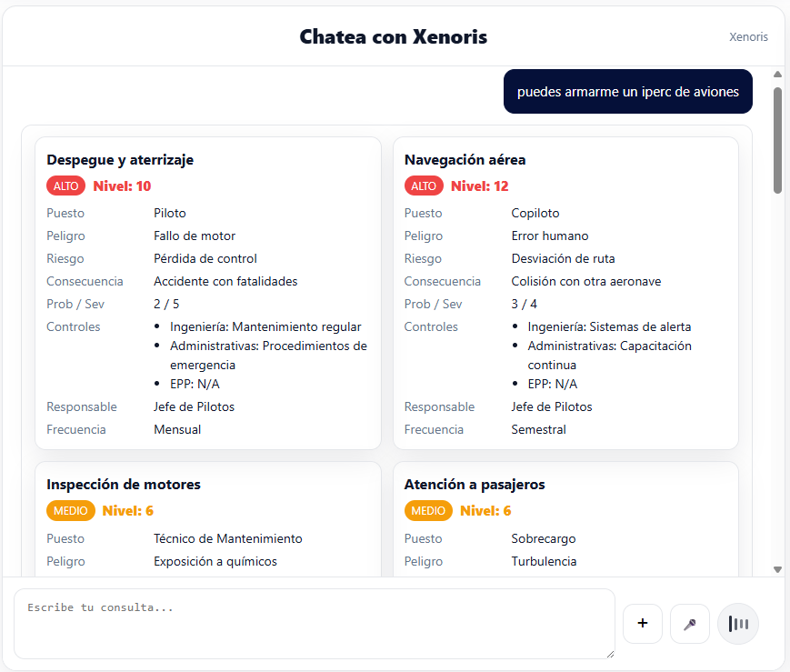Click MEDIO badge on Atención a pasajeros
The image size is (790, 672).
point(428,511)
